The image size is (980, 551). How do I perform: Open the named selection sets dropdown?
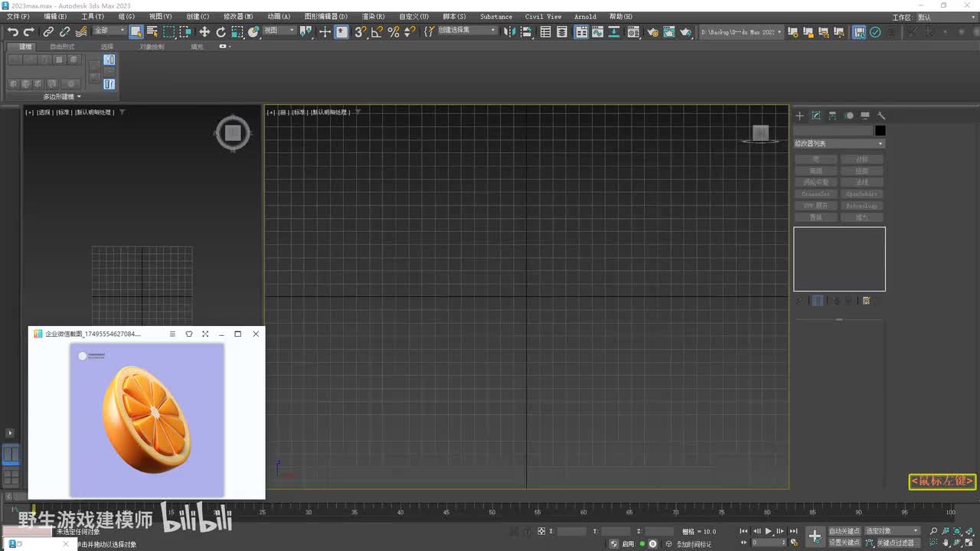click(x=468, y=31)
